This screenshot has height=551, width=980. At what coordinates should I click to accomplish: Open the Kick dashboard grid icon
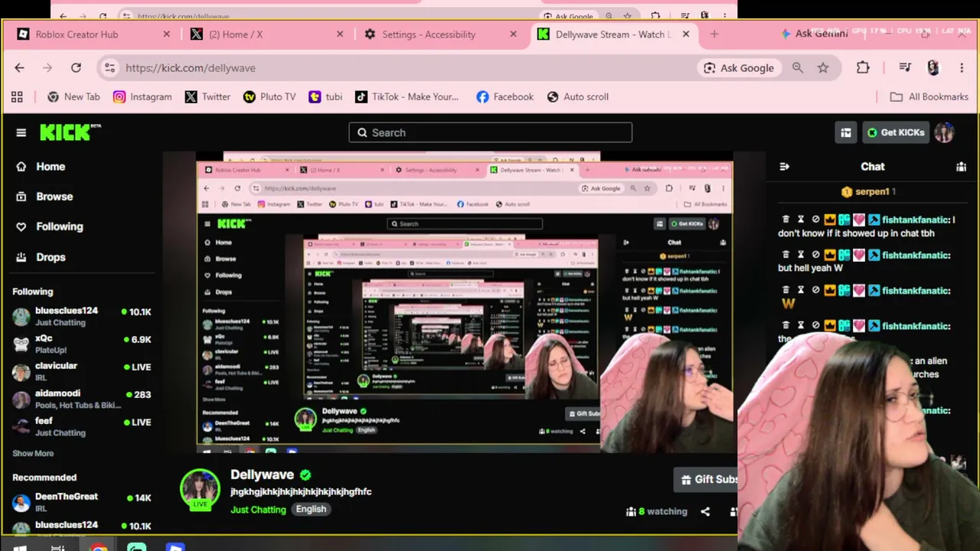point(846,132)
